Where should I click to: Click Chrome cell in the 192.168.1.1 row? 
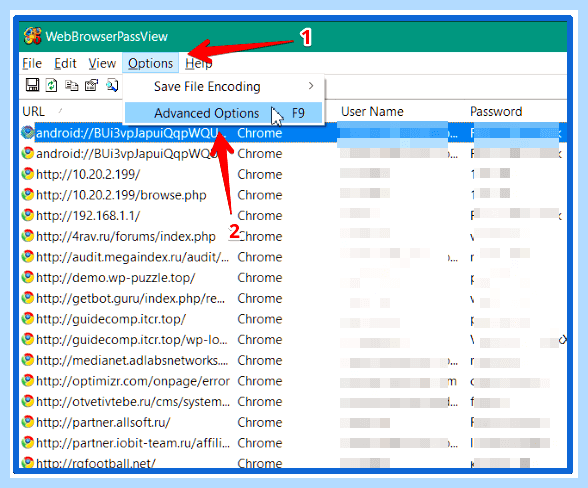coord(260,215)
